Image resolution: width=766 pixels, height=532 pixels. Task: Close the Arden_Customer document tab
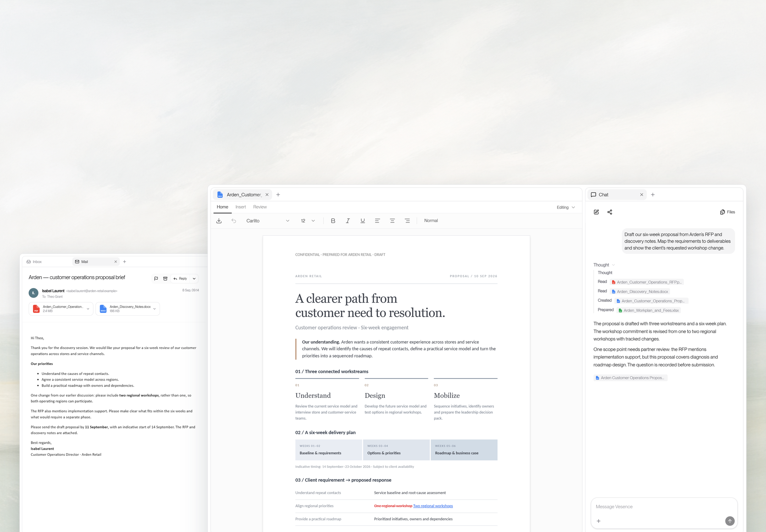click(x=267, y=195)
